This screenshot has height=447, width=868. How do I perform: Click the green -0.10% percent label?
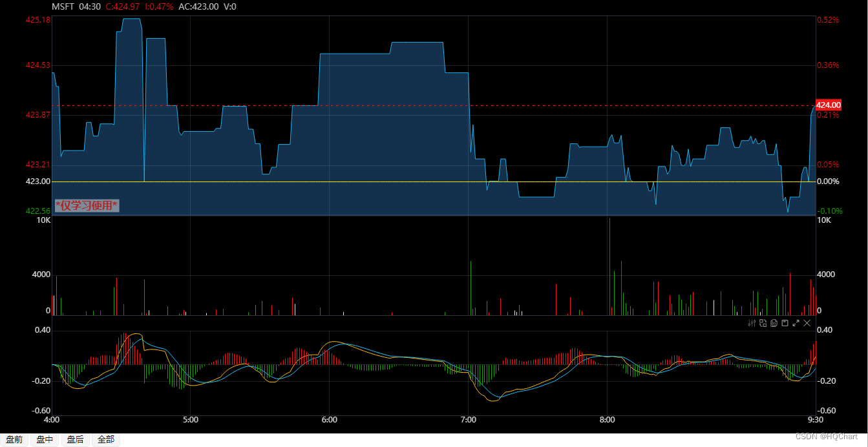[829, 211]
